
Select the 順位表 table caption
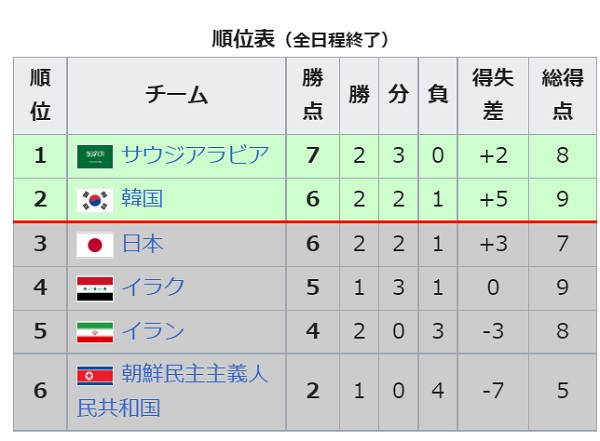[x=300, y=39]
